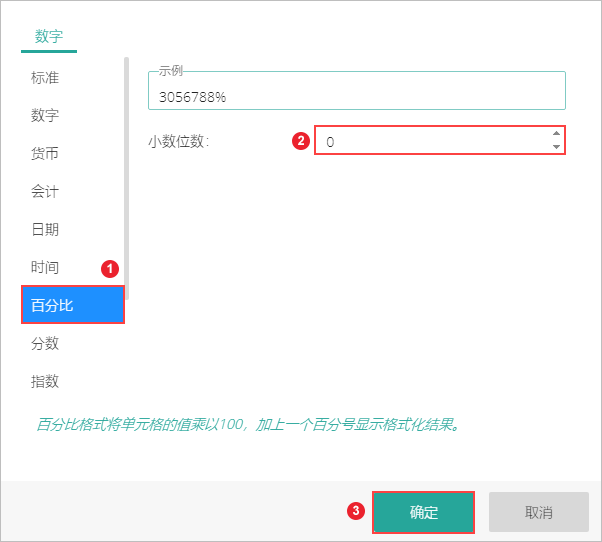This screenshot has width=602, height=542.
Task: Select the 日期 format option
Action: [45, 229]
